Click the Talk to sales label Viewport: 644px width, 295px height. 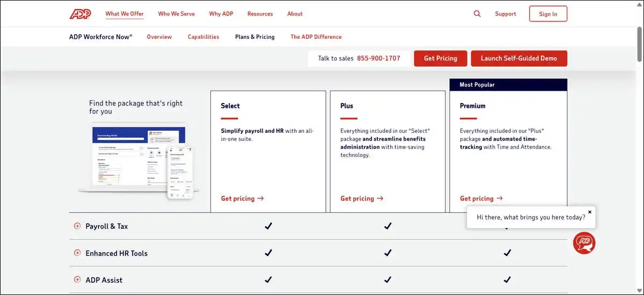(x=335, y=58)
